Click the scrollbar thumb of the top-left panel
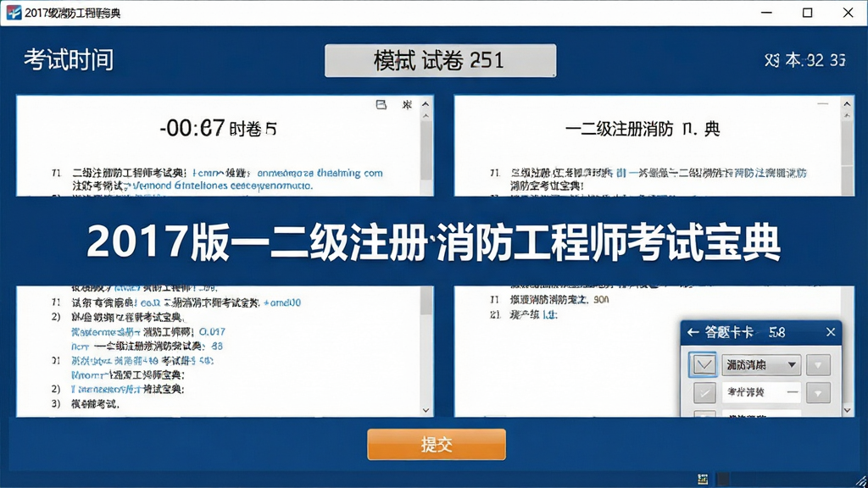Viewport: 868px width, 488px height. (x=426, y=149)
